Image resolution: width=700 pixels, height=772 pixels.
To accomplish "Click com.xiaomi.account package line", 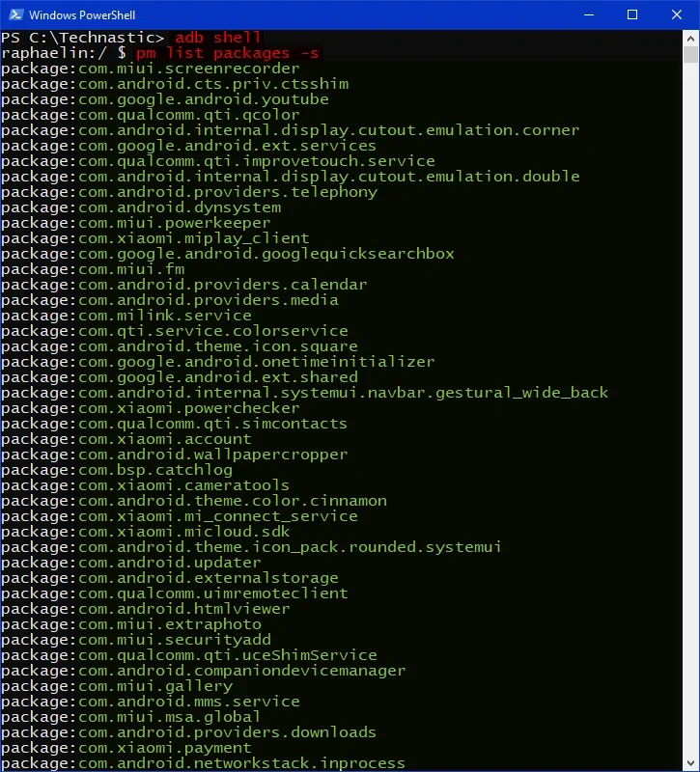I will (126, 439).
